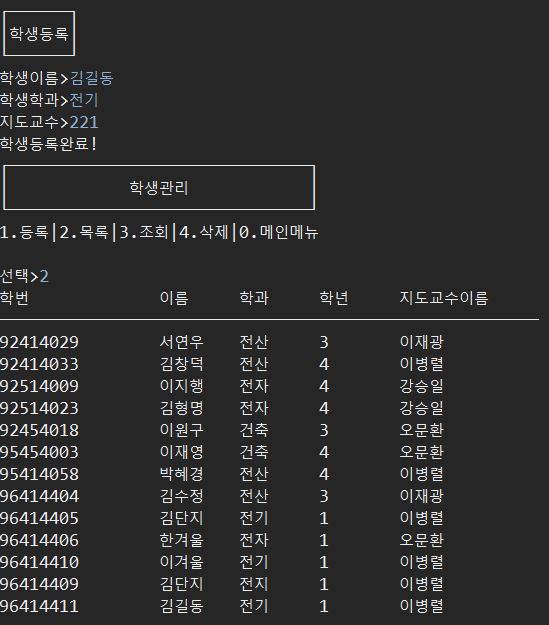Click student name 이재영
The width and height of the screenshot is (549, 625).
tap(181, 452)
